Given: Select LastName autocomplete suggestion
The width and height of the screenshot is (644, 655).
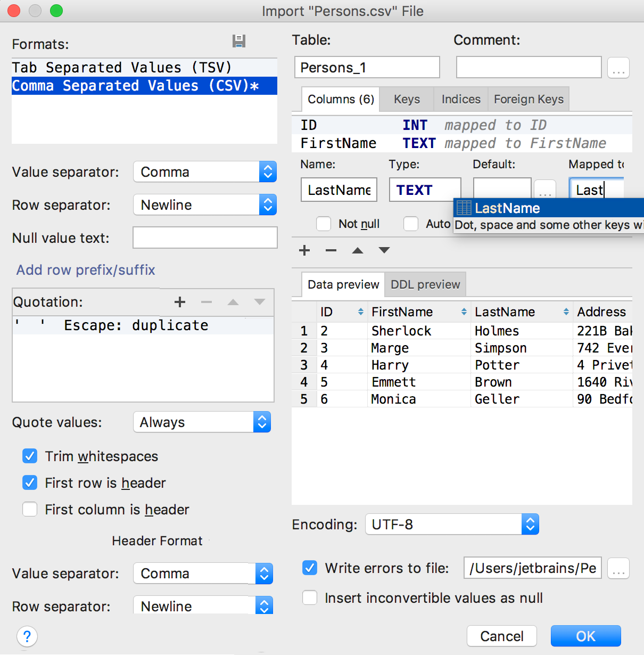Looking at the screenshot, I should tap(549, 208).
